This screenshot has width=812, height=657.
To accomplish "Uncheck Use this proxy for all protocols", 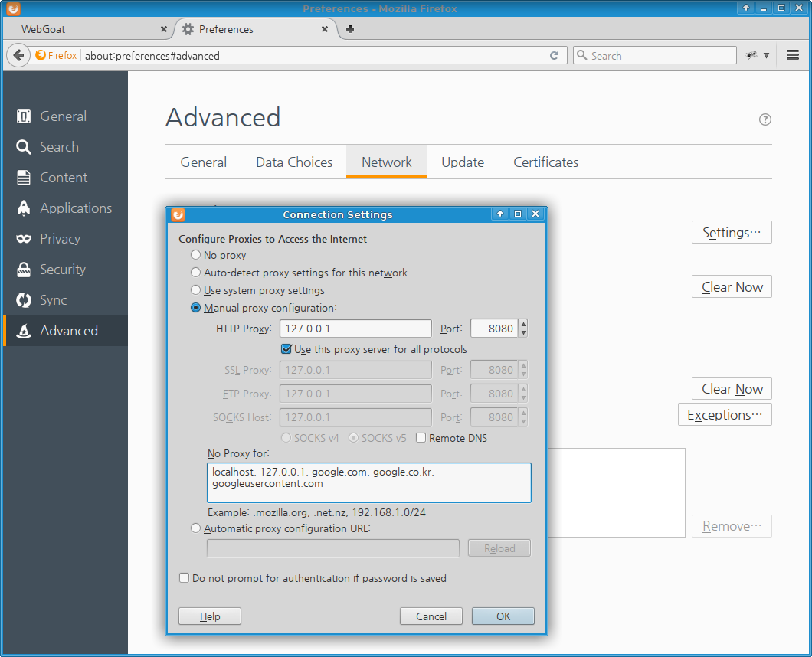I will pos(286,349).
